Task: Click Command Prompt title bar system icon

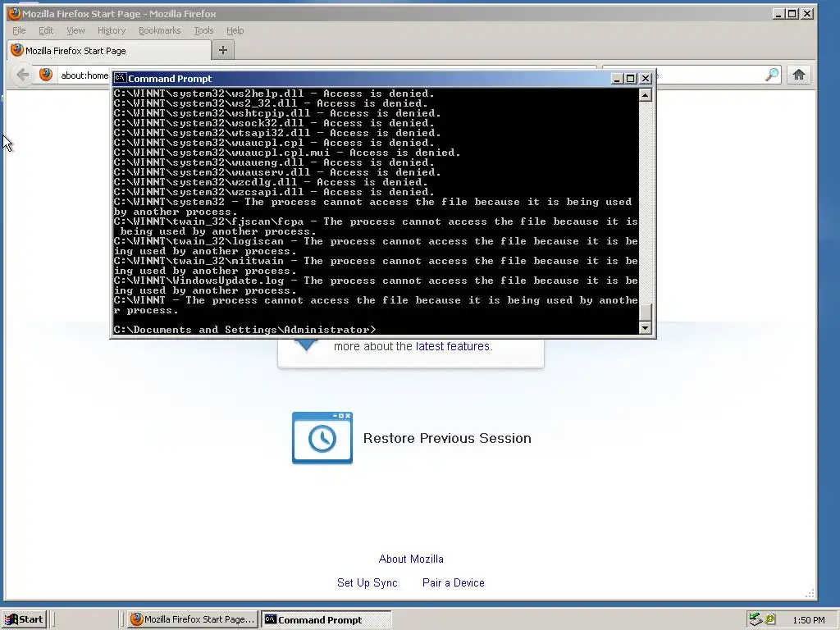Action: pos(120,78)
